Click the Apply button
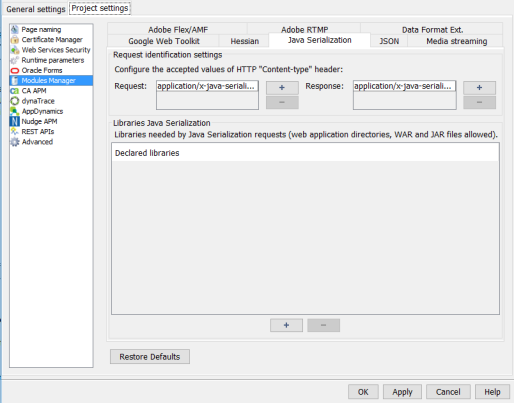This screenshot has height=403, width=514. point(402,392)
